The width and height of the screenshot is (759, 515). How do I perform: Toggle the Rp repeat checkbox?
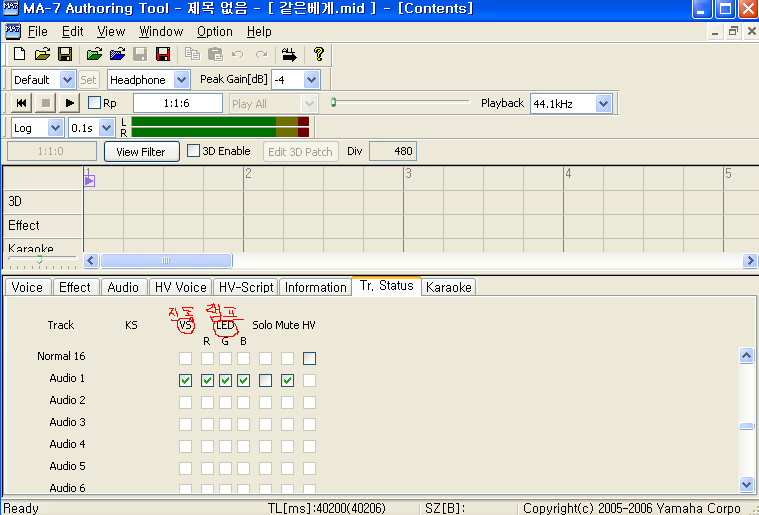[94, 103]
